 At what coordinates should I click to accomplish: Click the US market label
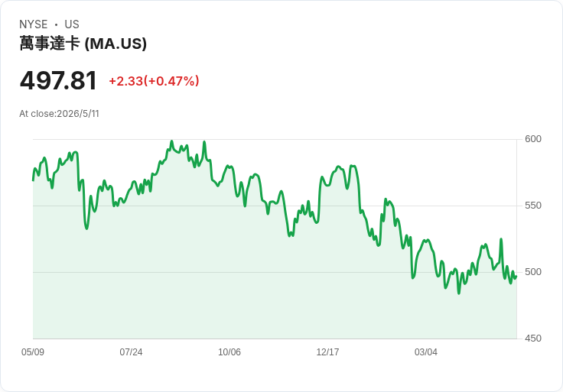pyautogui.click(x=72, y=24)
